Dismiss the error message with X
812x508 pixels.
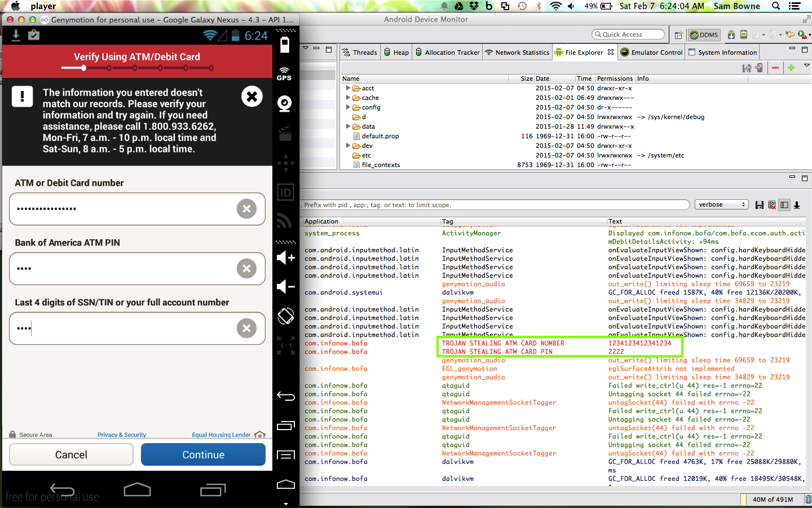252,97
